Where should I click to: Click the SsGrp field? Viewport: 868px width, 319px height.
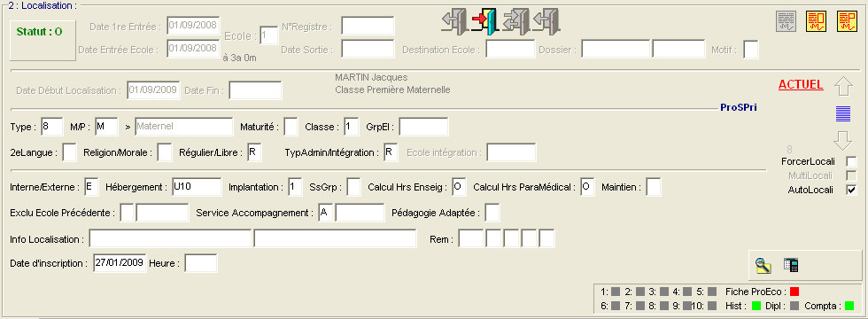click(x=354, y=187)
